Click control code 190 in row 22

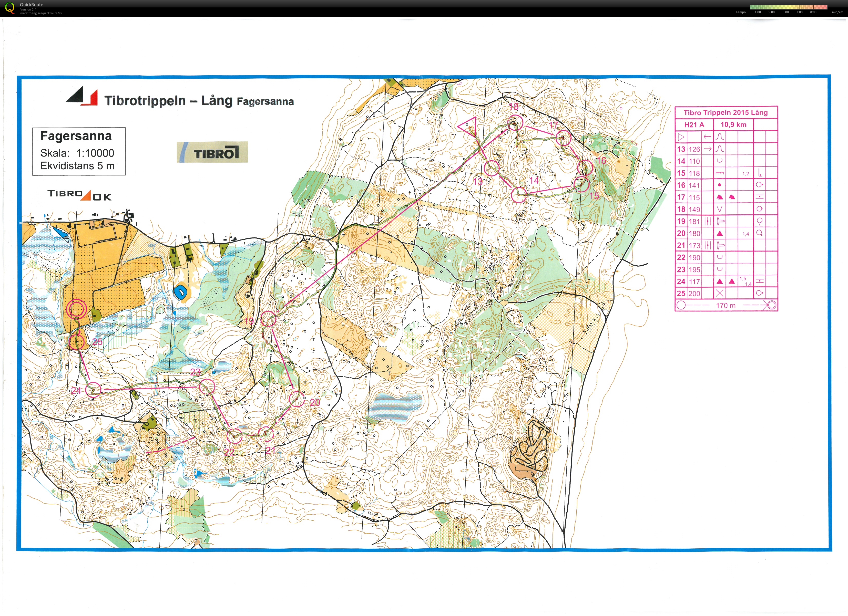coord(694,257)
